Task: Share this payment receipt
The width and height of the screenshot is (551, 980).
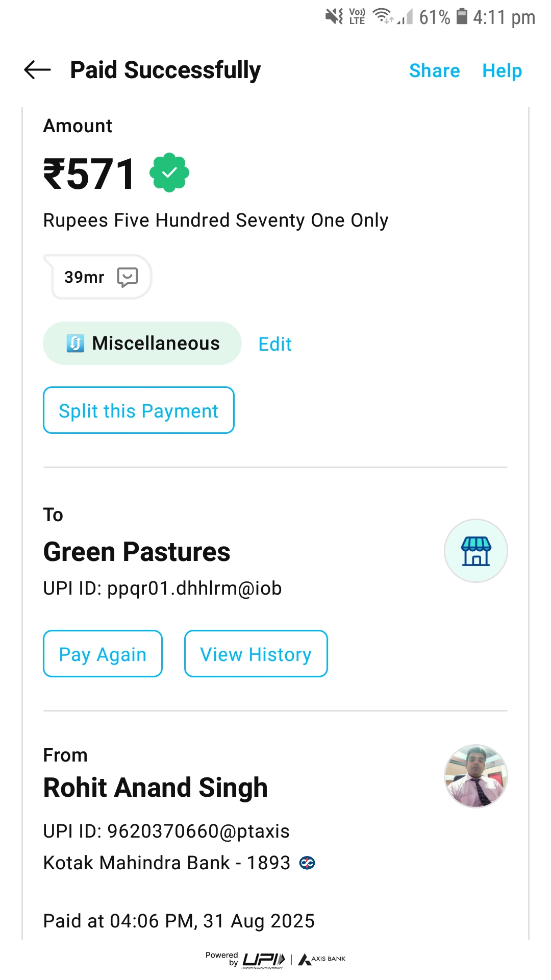Action: 434,70
